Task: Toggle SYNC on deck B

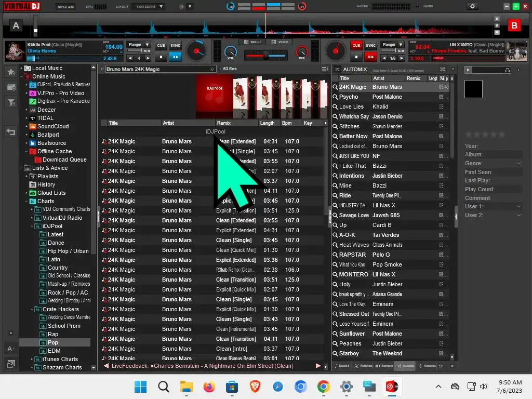Action: [x=370, y=46]
